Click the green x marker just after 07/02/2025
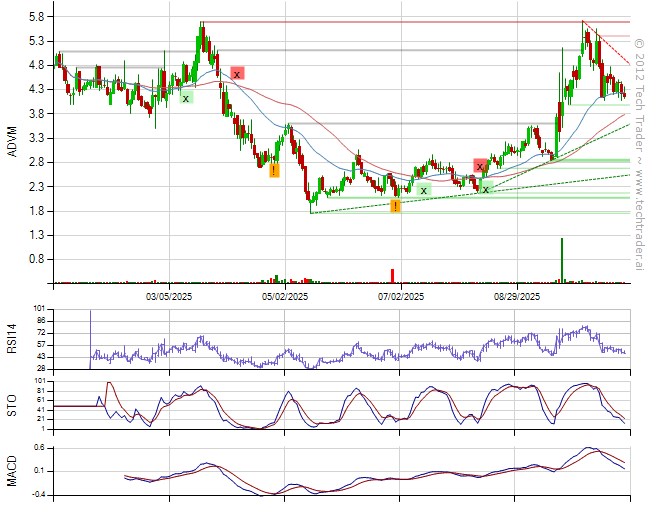657x514 pixels. click(x=424, y=189)
